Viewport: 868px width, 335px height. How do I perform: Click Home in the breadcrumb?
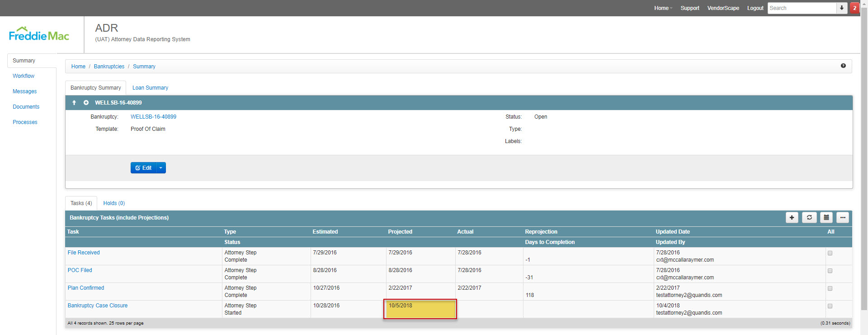coord(78,67)
